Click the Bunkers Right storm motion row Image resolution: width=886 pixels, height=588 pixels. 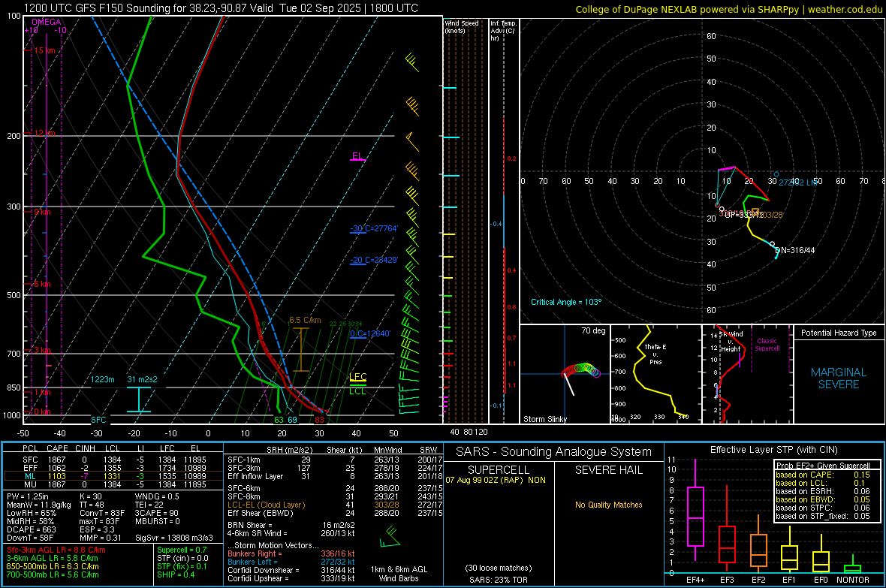[291, 553]
